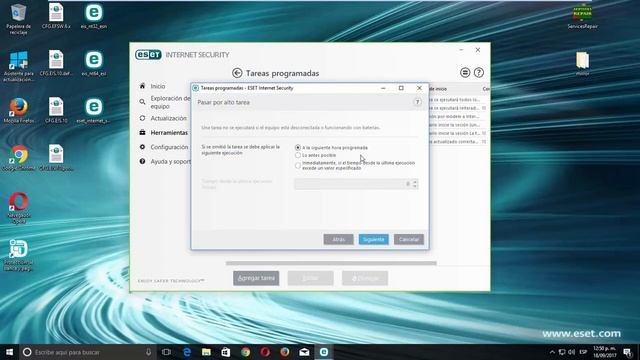This screenshot has width=640, height=360.
Task: Select 'Lo antes posible' radio option
Action: (298, 155)
